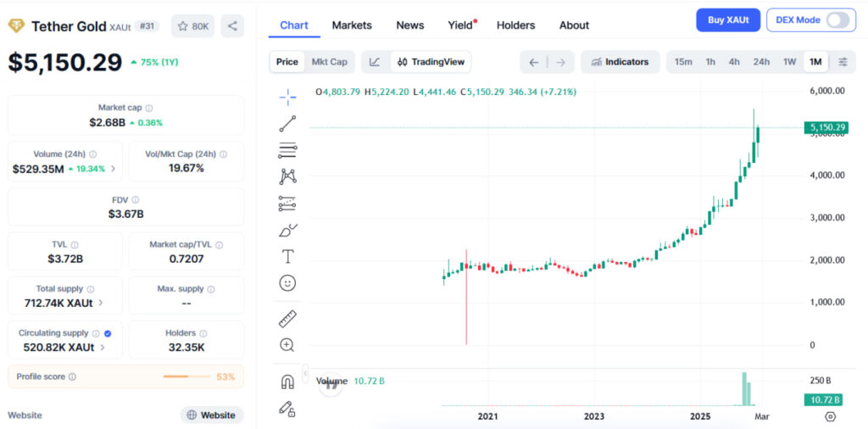The image size is (868, 429).
Task: Click the Max. supply info icon
Action: 211,289
